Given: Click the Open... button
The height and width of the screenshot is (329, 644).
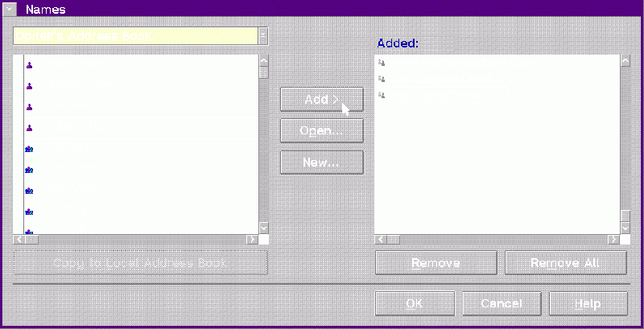Looking at the screenshot, I should click(x=321, y=131).
